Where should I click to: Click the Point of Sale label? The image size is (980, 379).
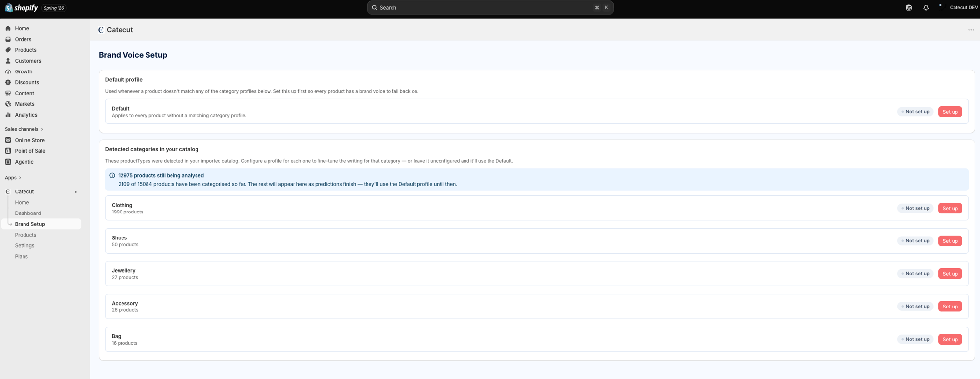[30, 151]
